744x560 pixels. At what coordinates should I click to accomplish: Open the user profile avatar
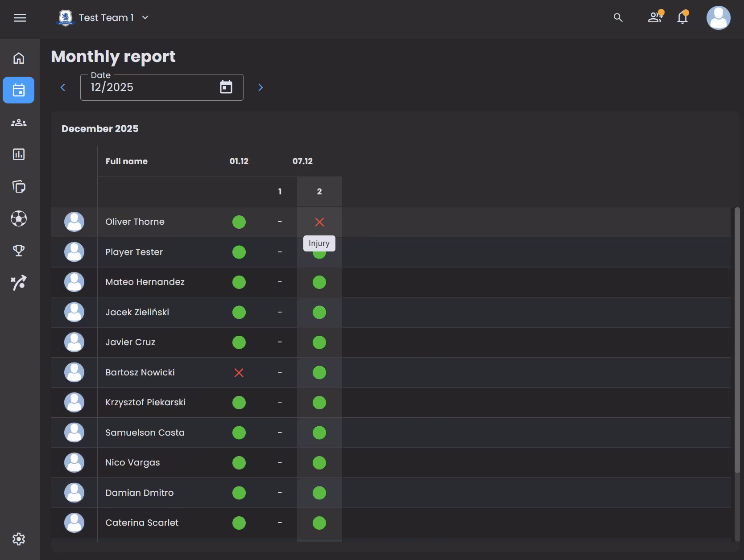pos(718,18)
